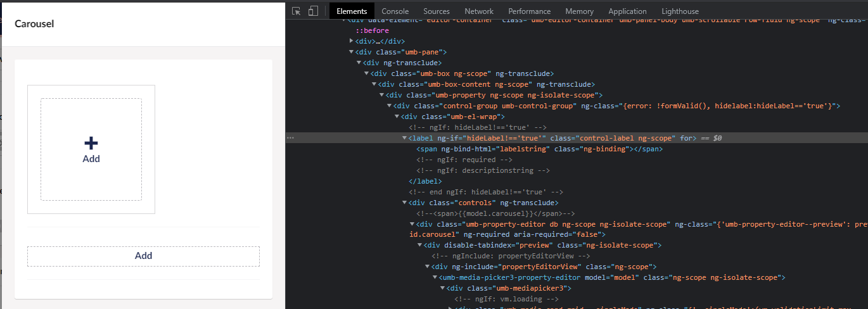
Task: Select the span ng-bind-html labelstring row
Action: tap(539, 149)
